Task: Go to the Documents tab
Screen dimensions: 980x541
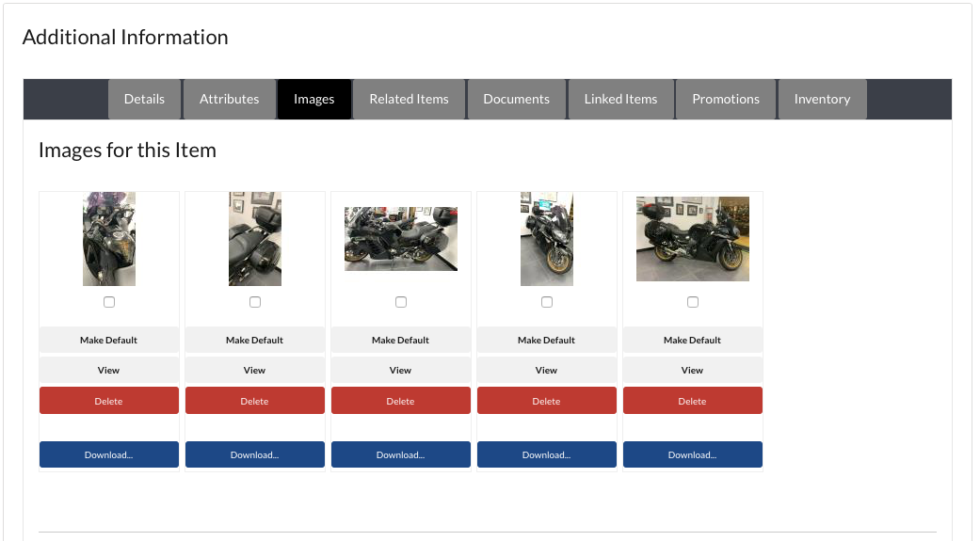Action: point(516,99)
